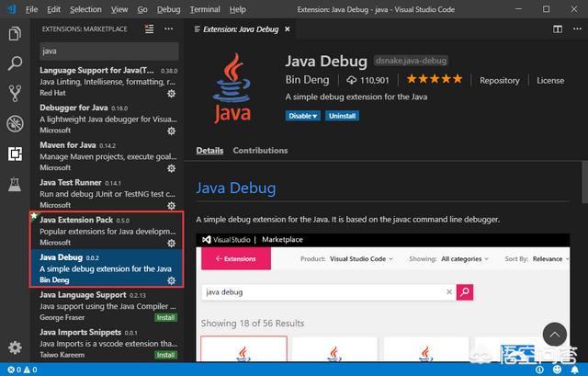
Task: Open gear menu for Language Support for Java
Action: 171,93
